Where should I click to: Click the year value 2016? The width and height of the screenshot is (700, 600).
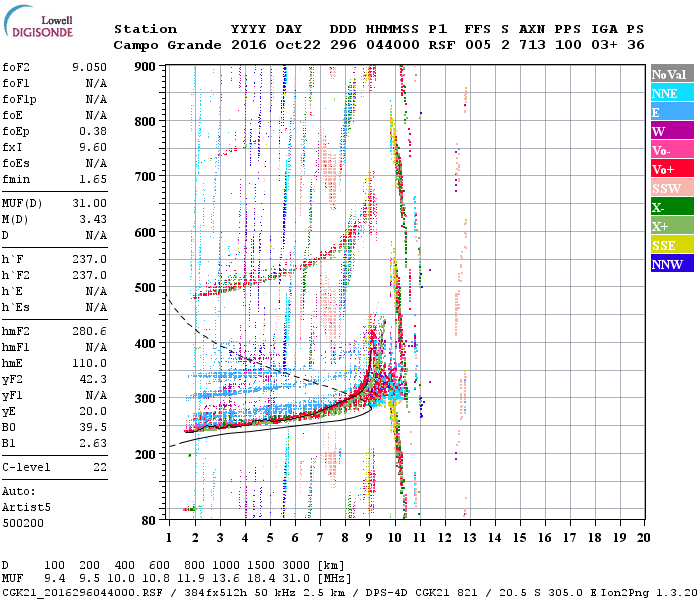(x=249, y=45)
